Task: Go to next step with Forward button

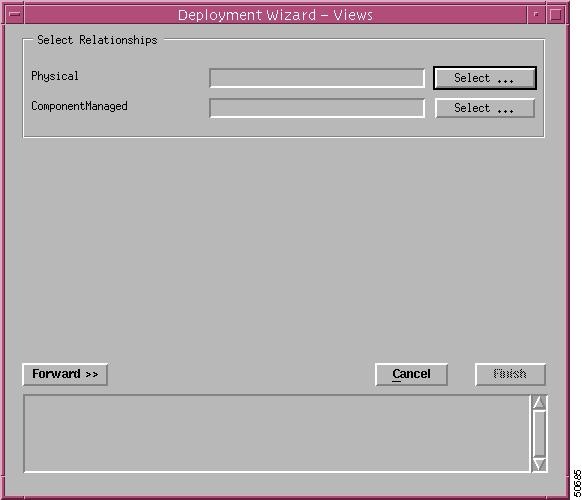Action: pos(65,374)
